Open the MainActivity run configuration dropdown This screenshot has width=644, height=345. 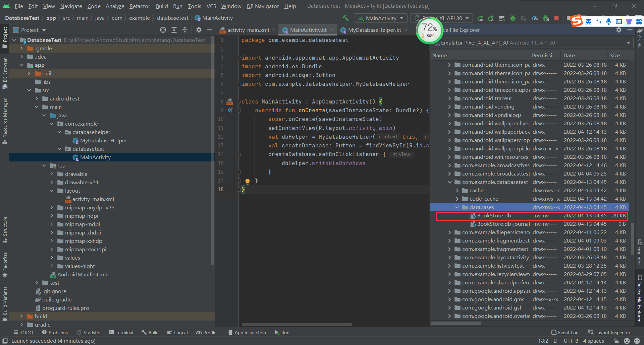pyautogui.click(x=381, y=18)
